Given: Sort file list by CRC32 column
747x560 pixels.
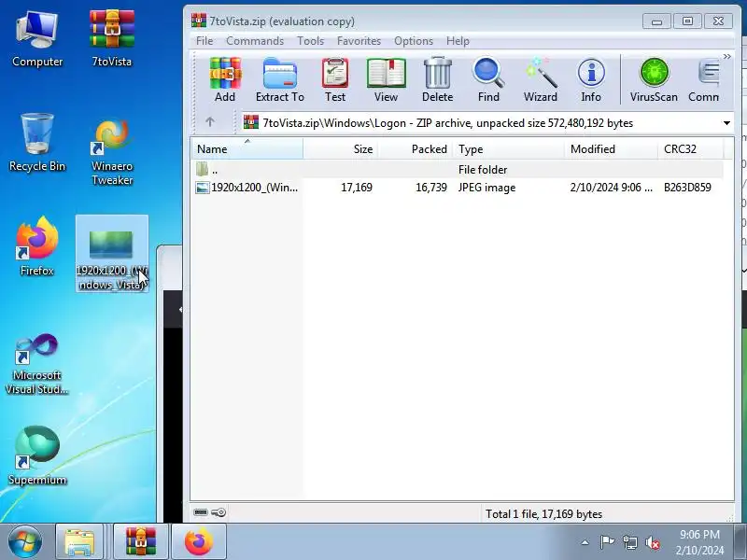Looking at the screenshot, I should click(x=691, y=149).
